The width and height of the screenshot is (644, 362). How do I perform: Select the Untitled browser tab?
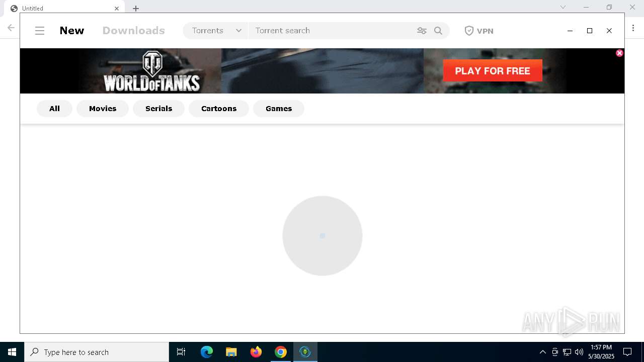(63, 9)
